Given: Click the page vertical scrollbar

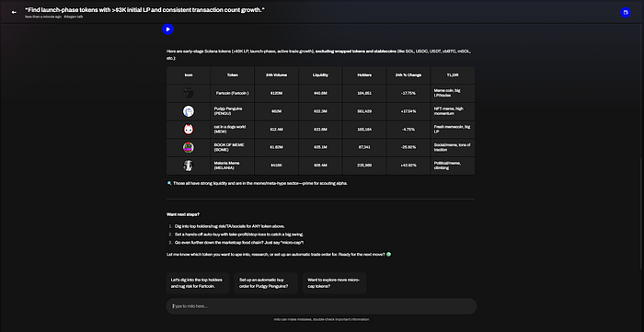Looking at the screenshot, I should click(x=641, y=213).
